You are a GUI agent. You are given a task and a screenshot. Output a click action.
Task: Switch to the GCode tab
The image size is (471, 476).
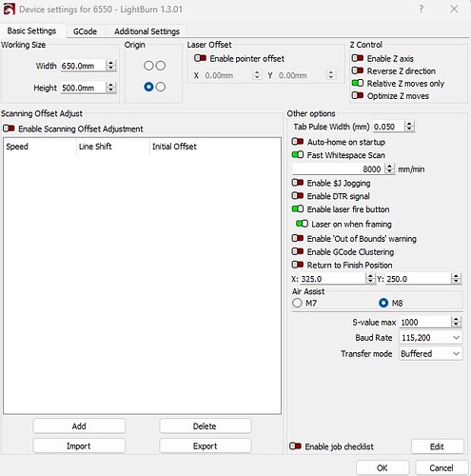pos(85,31)
